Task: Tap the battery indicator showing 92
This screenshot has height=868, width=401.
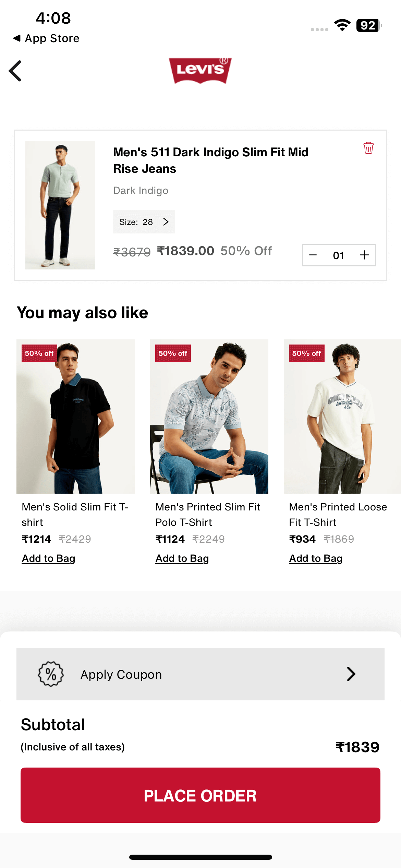Action: point(369,25)
